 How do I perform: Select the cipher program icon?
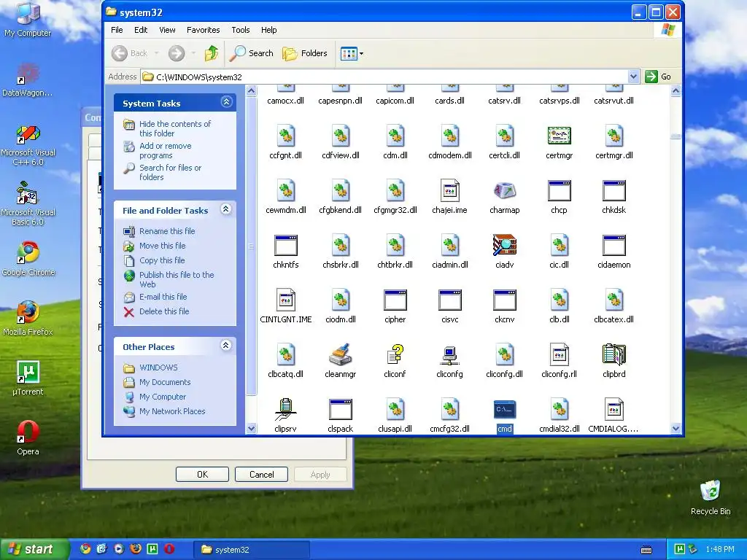click(x=395, y=300)
